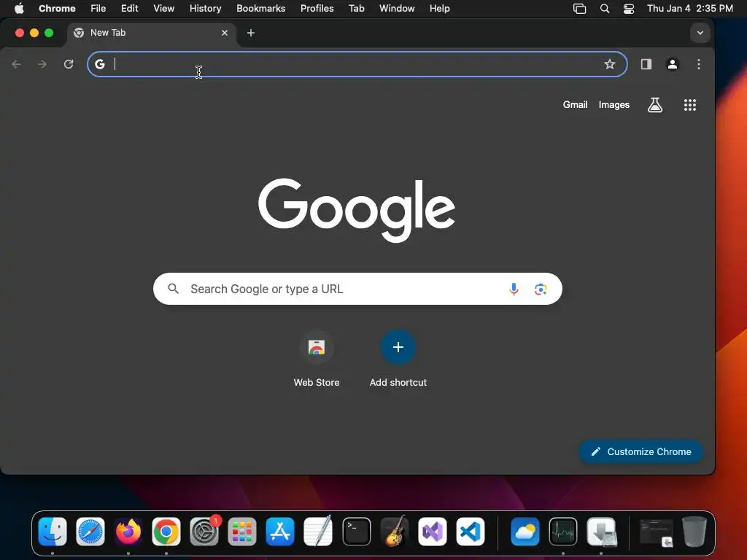
Task: Open the Chrome menu in menu bar
Action: [x=57, y=9]
